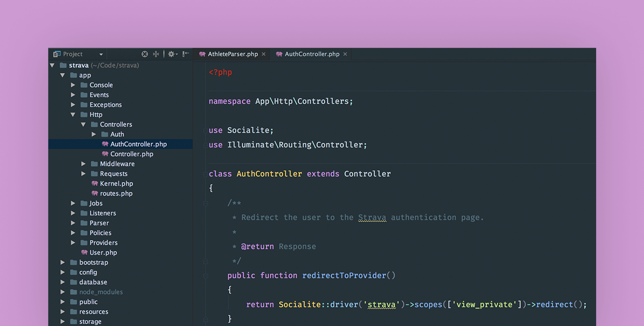
Task: Open the Project view dropdown
Action: pos(101,54)
